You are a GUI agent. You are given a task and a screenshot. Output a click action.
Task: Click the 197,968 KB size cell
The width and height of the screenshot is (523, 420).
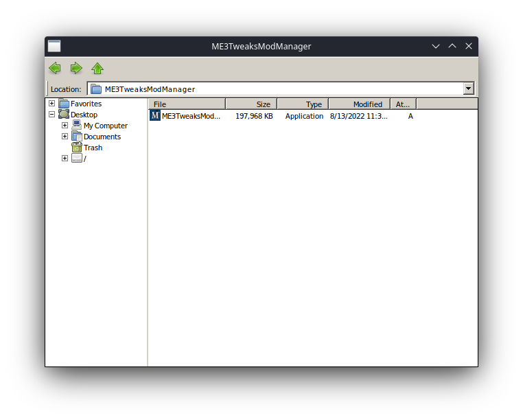(254, 116)
